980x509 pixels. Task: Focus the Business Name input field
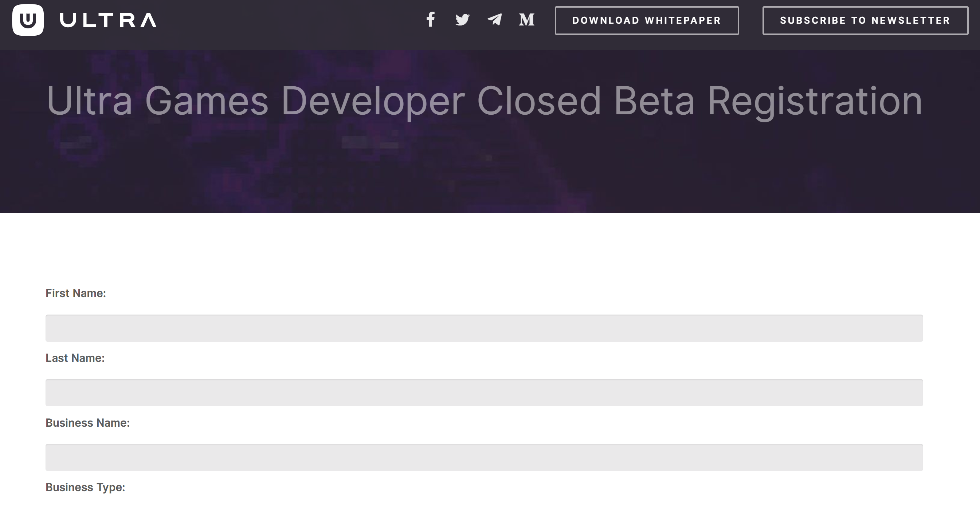(x=484, y=457)
